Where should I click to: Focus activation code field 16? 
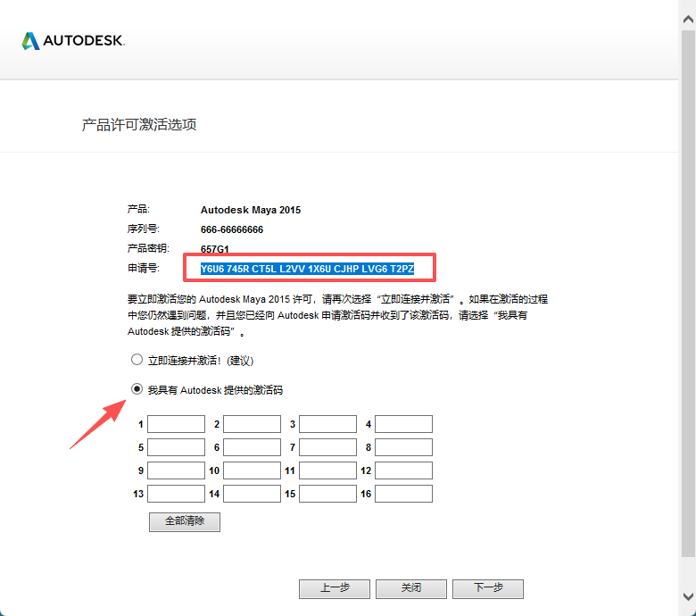click(x=404, y=494)
